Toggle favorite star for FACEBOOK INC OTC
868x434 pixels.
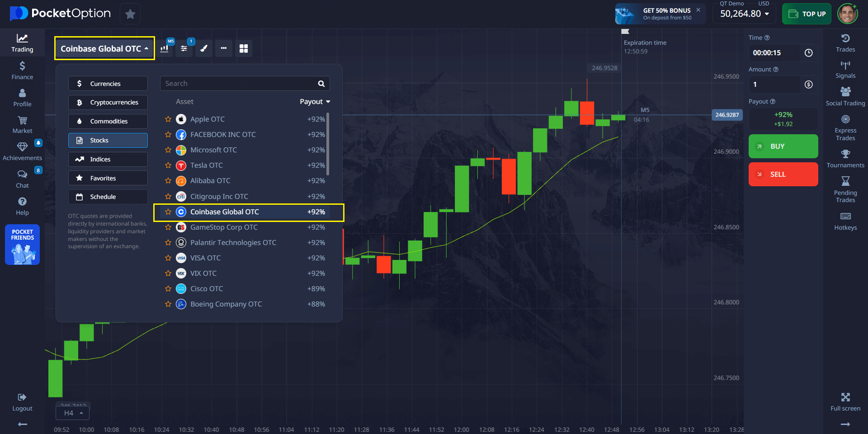pyautogui.click(x=168, y=135)
